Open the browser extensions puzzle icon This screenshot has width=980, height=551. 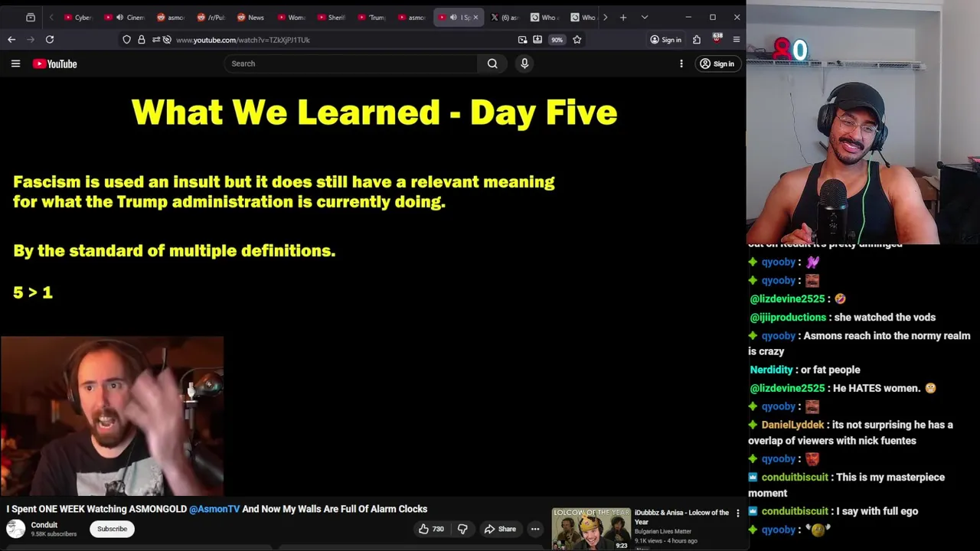(x=697, y=40)
